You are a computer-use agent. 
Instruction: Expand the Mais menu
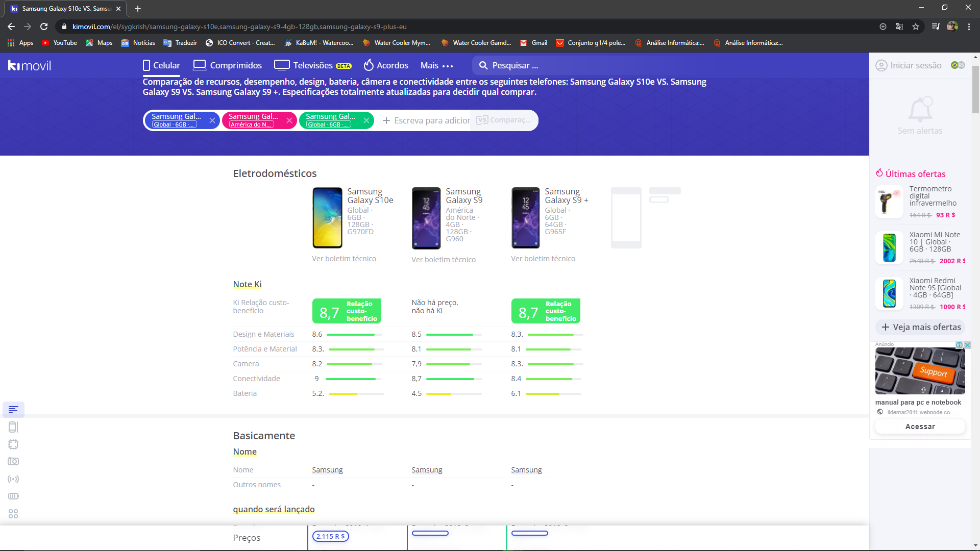coord(437,65)
